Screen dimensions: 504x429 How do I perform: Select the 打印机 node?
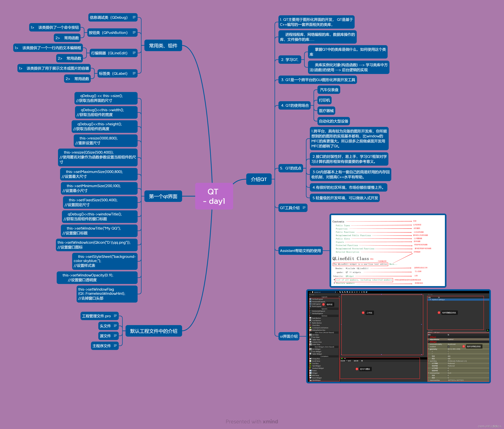[324, 100]
